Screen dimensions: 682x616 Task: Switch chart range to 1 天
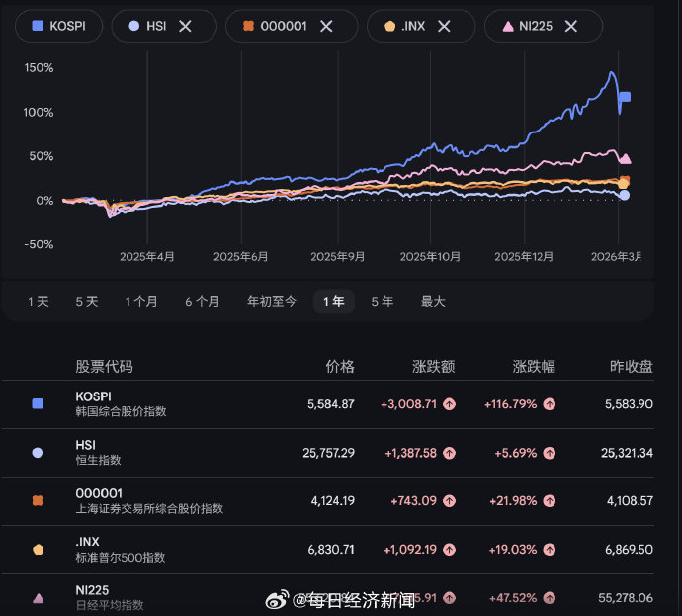39,301
